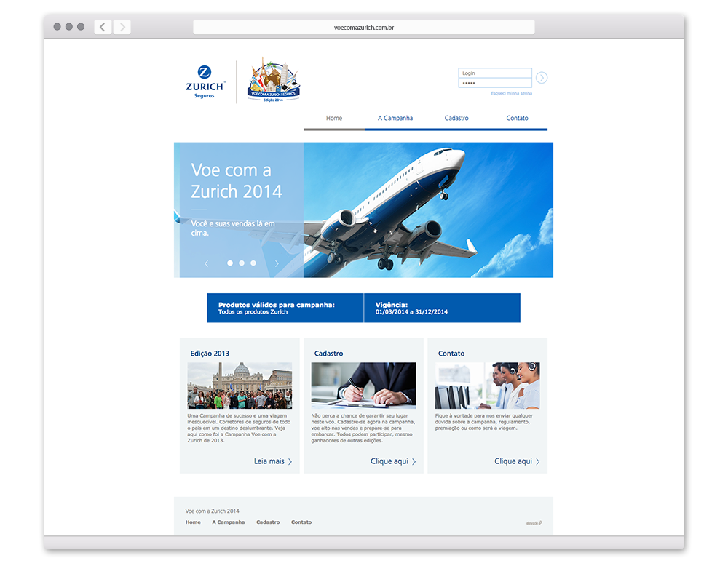
Task: Open the Cadastro navigation tab
Action: [456, 118]
